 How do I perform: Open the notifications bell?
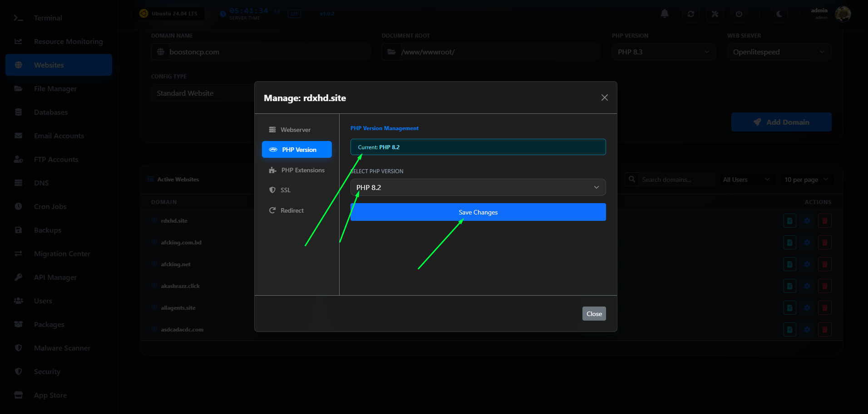coord(664,14)
